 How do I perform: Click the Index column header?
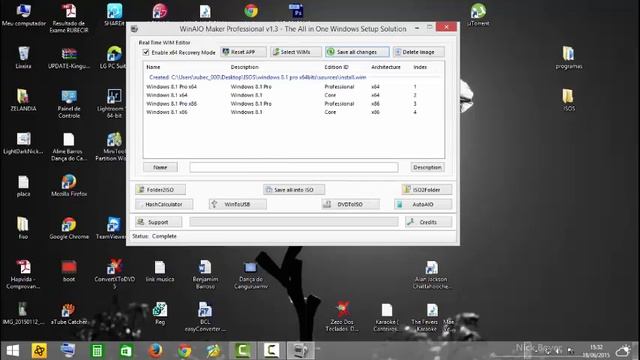(x=420, y=67)
